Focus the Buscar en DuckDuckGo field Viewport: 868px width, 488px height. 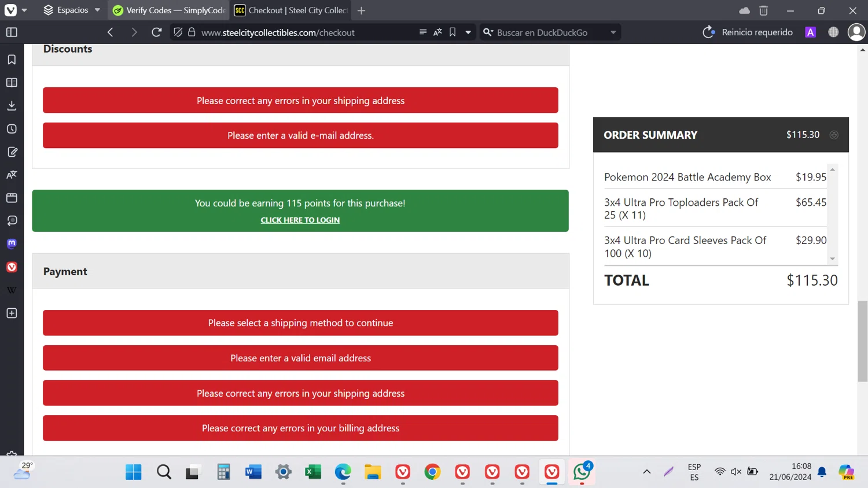point(550,32)
